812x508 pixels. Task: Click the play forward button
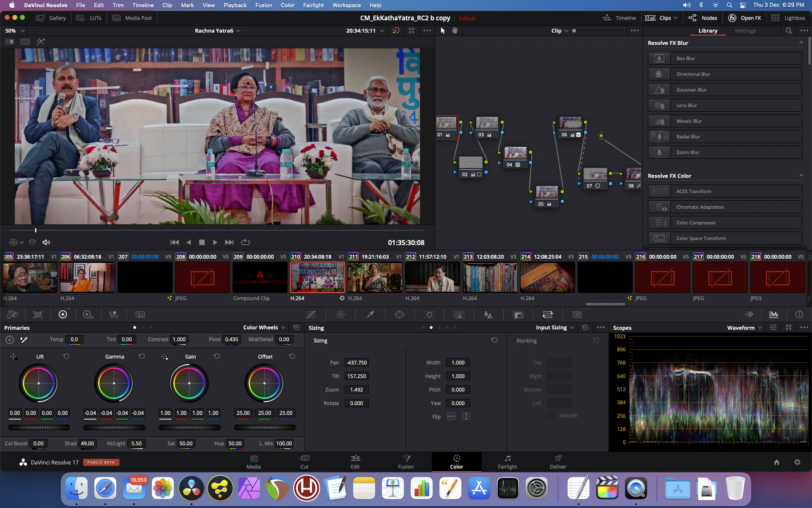[215, 242]
